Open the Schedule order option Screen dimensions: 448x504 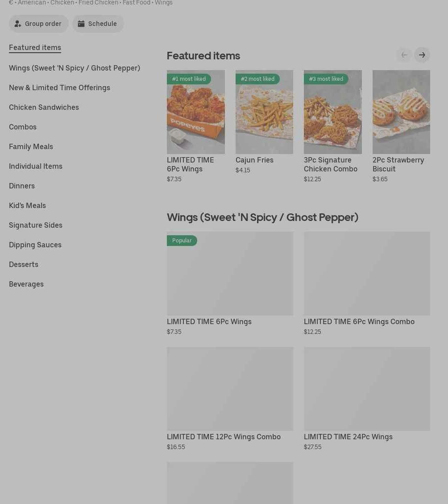(x=98, y=24)
